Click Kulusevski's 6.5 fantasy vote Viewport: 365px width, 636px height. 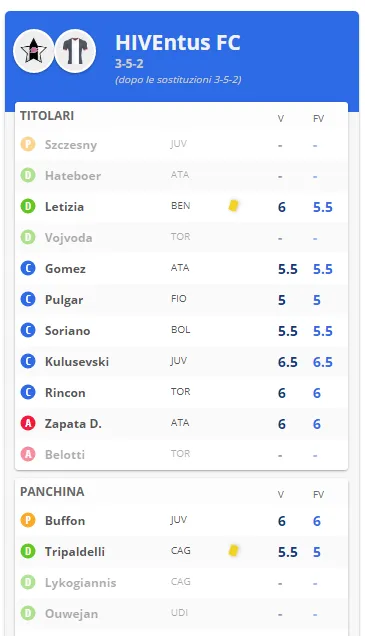coord(322,362)
